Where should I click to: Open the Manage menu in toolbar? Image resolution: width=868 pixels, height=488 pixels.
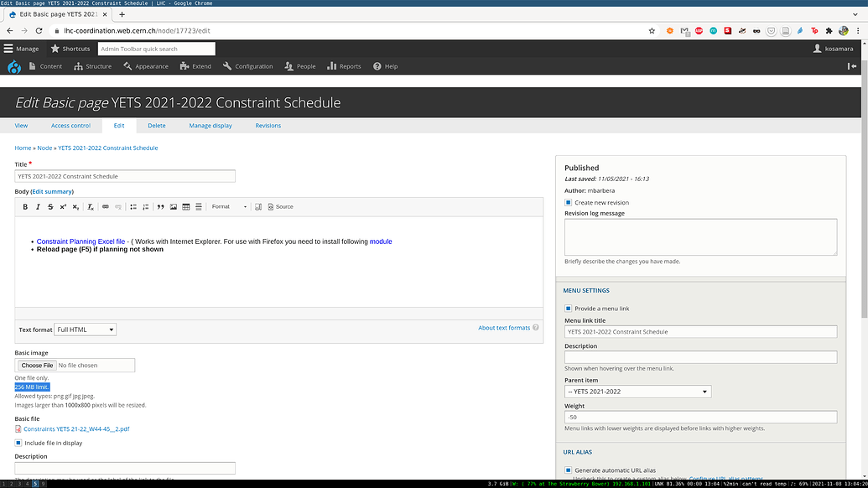tap(21, 49)
